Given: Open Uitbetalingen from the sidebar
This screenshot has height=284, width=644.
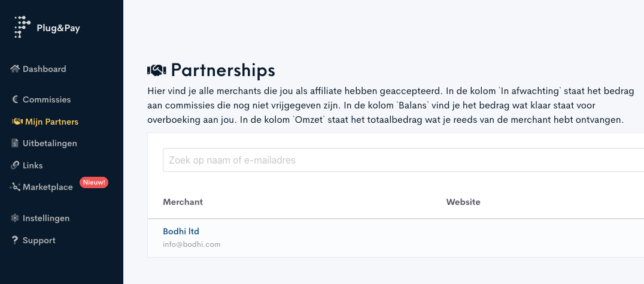Looking at the screenshot, I should (x=50, y=143).
